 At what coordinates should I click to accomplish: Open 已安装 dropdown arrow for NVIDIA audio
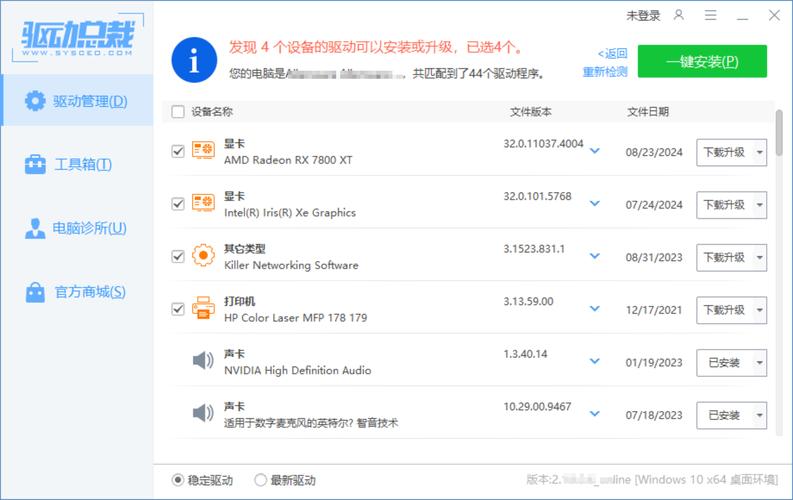758,362
